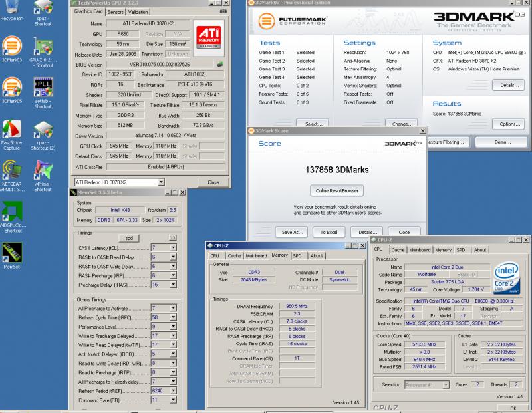Click the BIOS Version field in GPU-Z

(160, 64)
